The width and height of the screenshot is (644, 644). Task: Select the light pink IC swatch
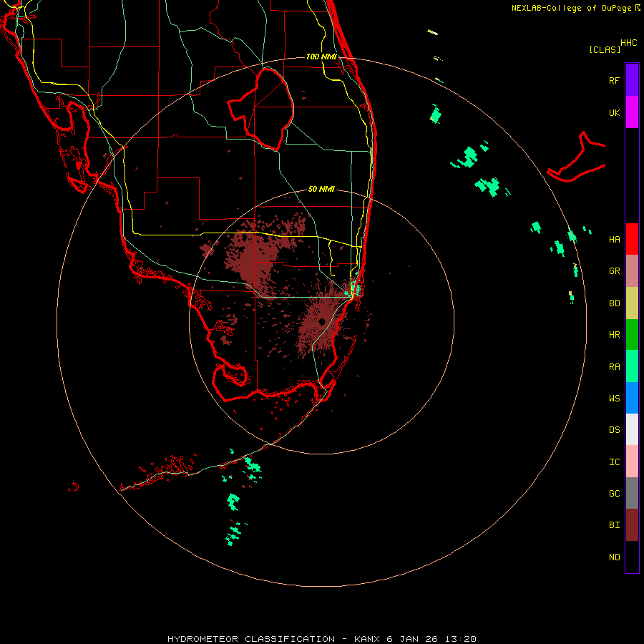pyautogui.click(x=632, y=462)
